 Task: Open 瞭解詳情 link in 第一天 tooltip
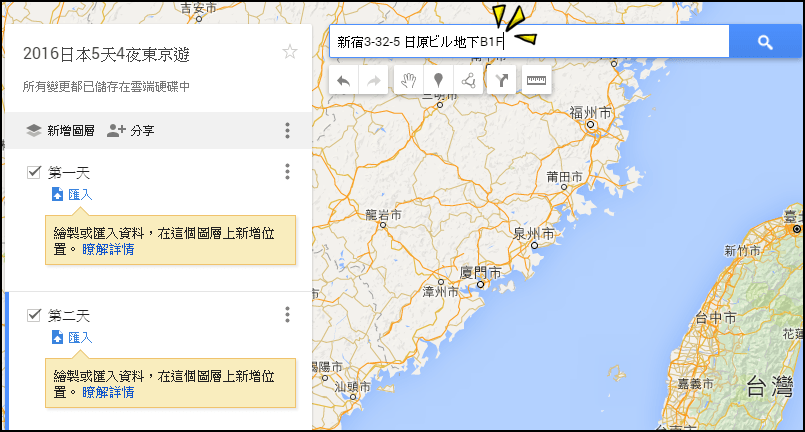click(x=108, y=250)
